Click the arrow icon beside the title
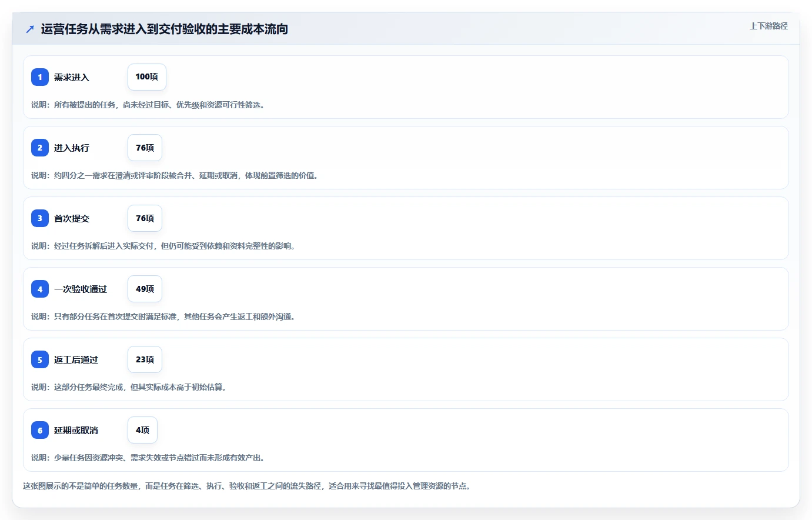Image resolution: width=812 pixels, height=520 pixels. (30, 29)
